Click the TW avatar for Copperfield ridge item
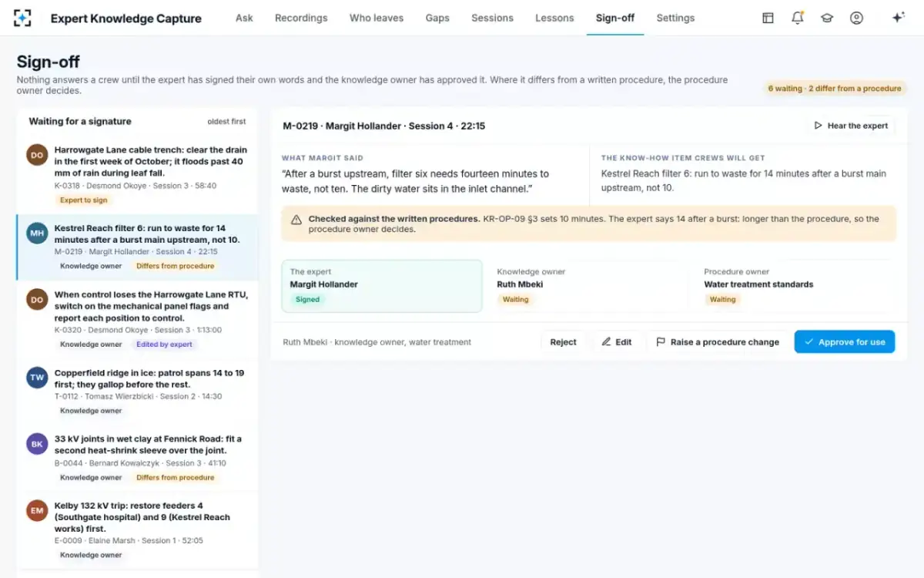This screenshot has width=924, height=578. pyautogui.click(x=37, y=378)
